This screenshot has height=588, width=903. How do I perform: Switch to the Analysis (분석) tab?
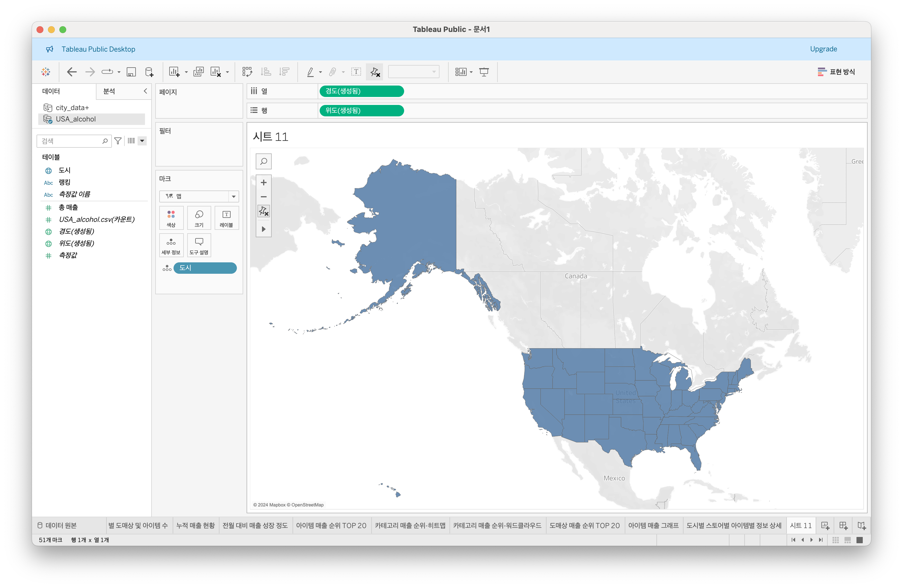pyautogui.click(x=109, y=91)
